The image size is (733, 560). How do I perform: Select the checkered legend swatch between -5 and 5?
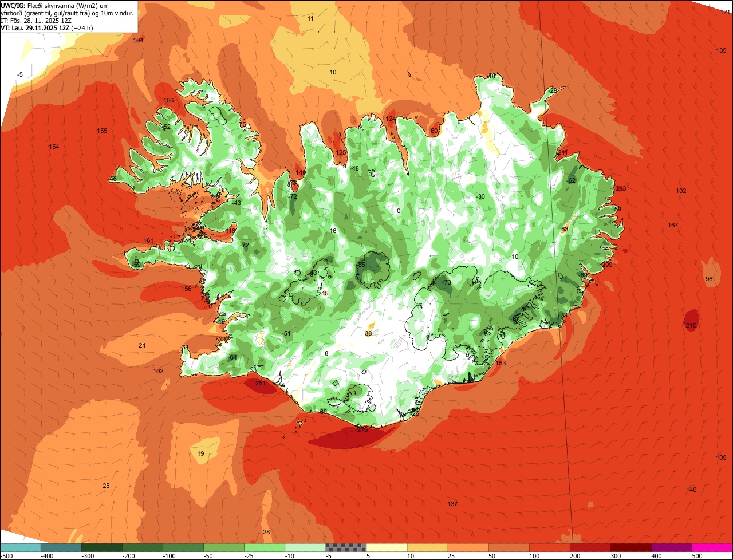pos(346,547)
